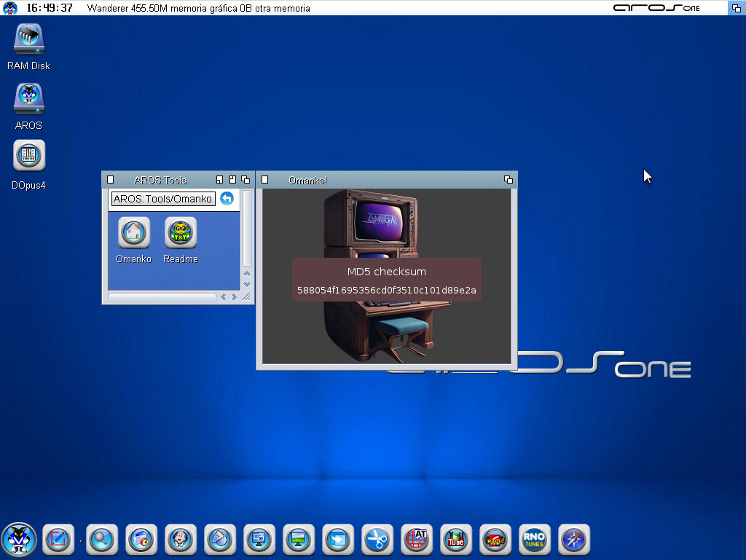Open the RAM Disk desktop icon
Viewport: 746px width, 560px height.
[x=29, y=39]
